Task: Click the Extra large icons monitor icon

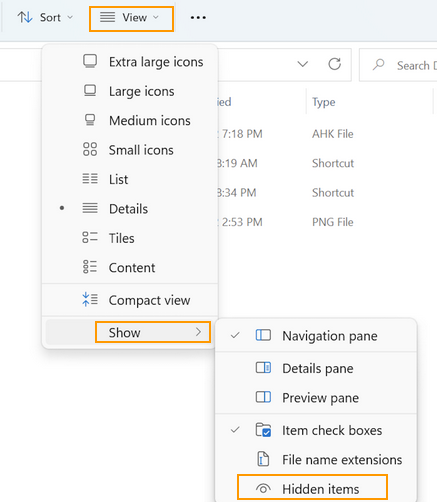Action: 90,62
